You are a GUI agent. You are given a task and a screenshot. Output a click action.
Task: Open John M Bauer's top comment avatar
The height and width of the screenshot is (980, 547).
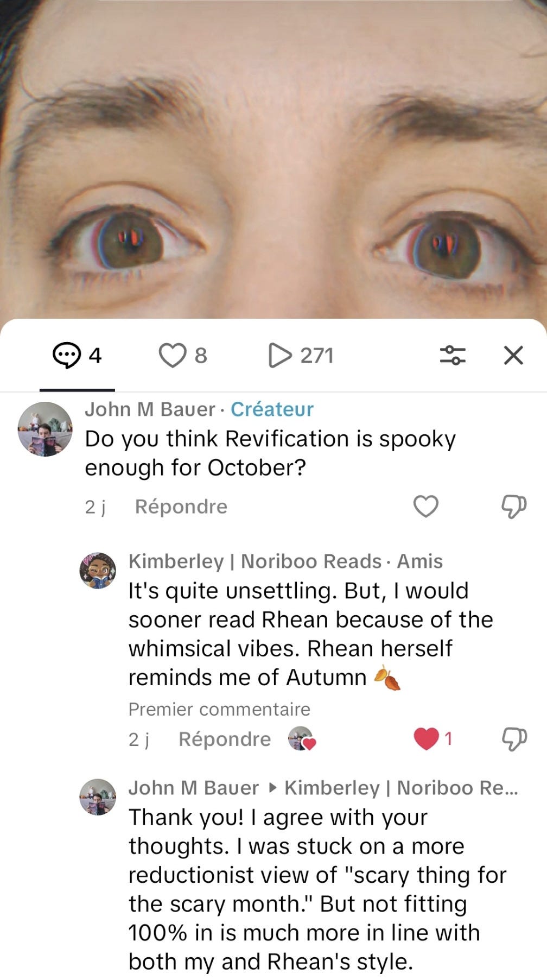click(x=45, y=429)
